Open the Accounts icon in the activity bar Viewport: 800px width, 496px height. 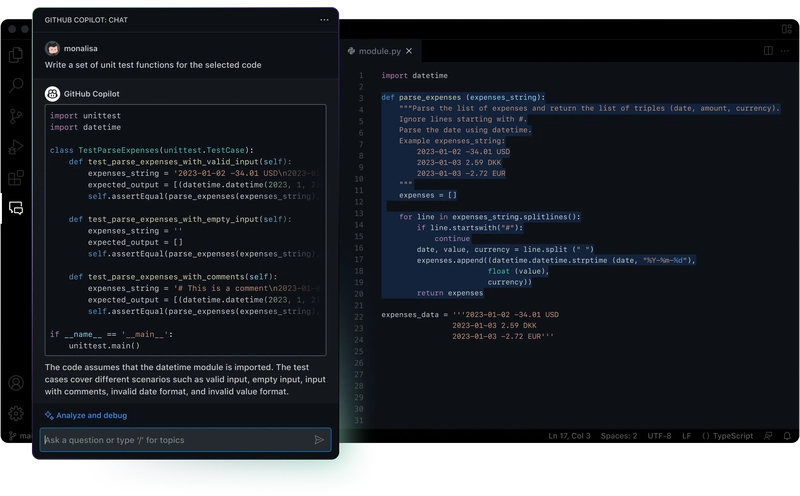[x=16, y=383]
